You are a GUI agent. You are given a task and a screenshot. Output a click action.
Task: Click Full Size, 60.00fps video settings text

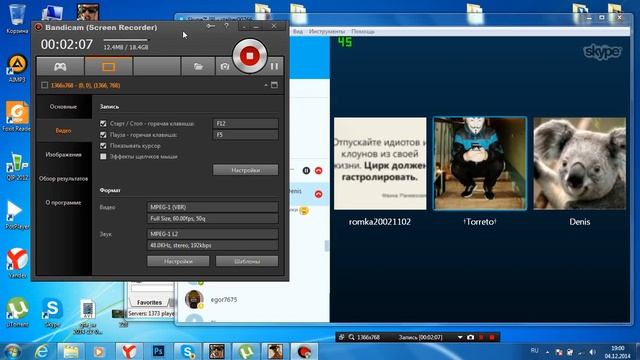(x=178, y=219)
